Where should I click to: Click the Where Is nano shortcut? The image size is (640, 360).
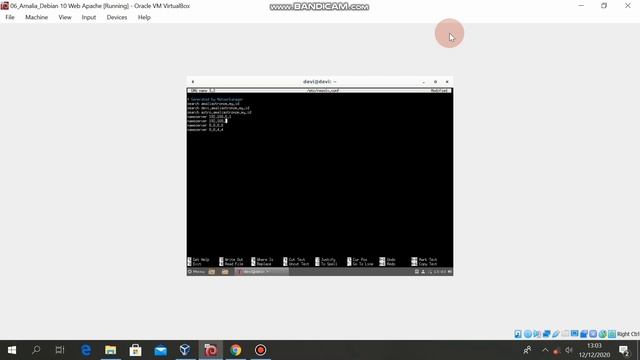(262, 260)
